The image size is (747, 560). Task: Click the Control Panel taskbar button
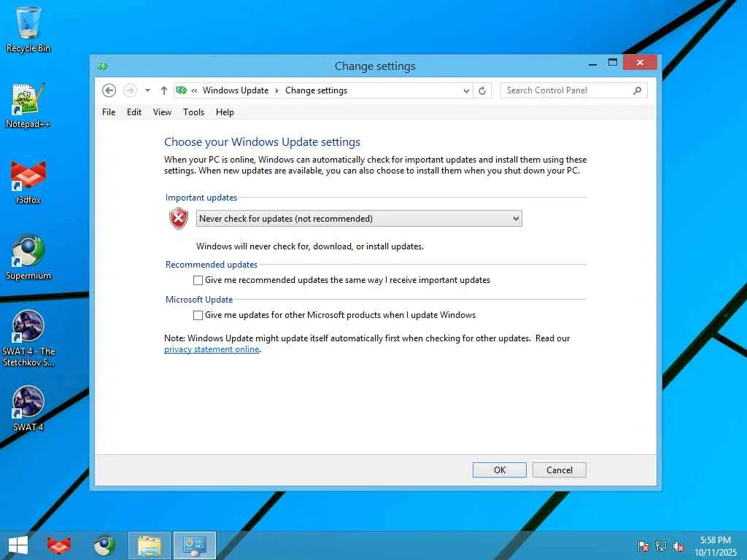point(195,545)
